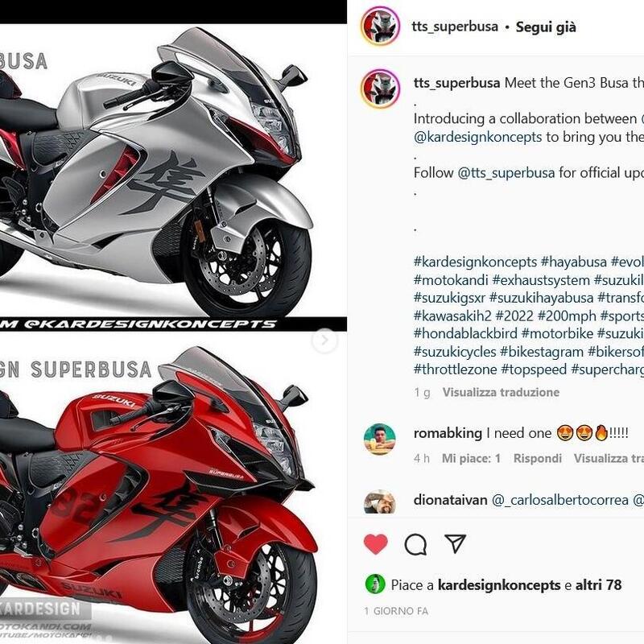Open tts_superbusa profile picture in header
Viewport: 644px width, 644px height.
coord(380,27)
